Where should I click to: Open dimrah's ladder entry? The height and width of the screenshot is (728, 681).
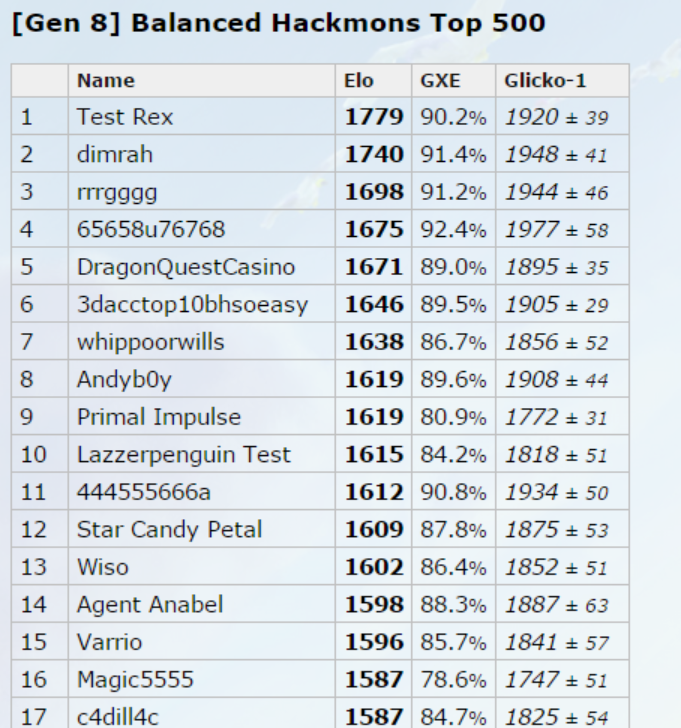tap(115, 154)
